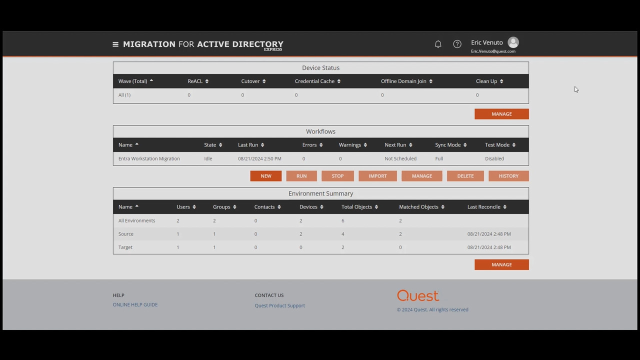
Task: Open Eric Venuto user avatar
Action: point(513,42)
